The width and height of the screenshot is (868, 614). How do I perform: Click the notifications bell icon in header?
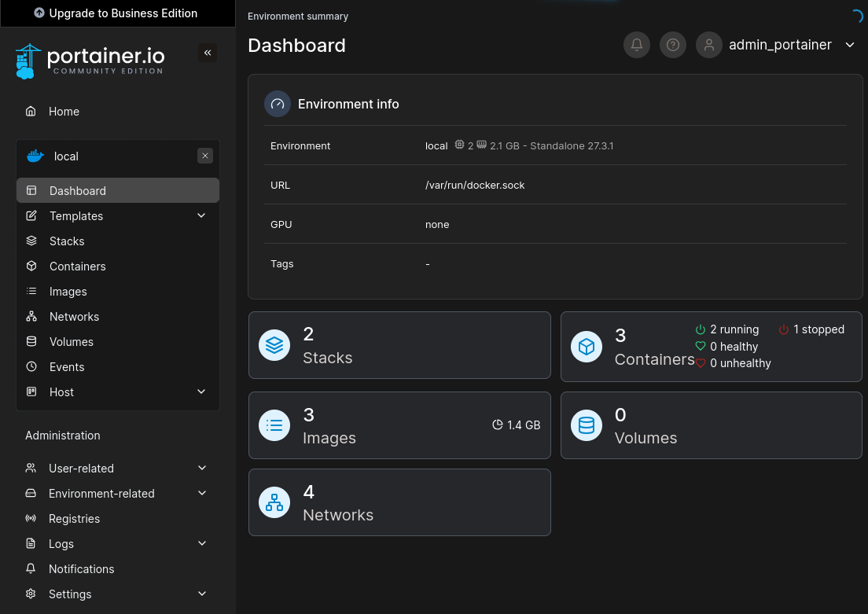point(637,45)
